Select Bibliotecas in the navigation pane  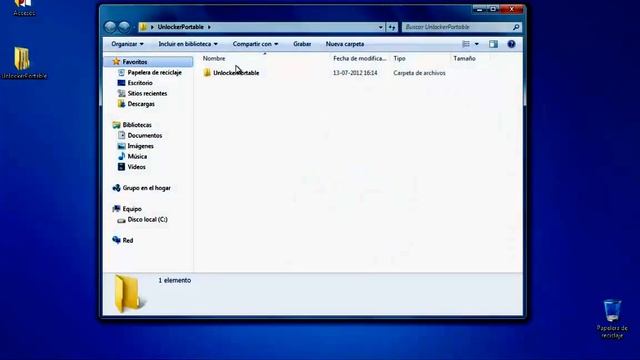[137, 125]
